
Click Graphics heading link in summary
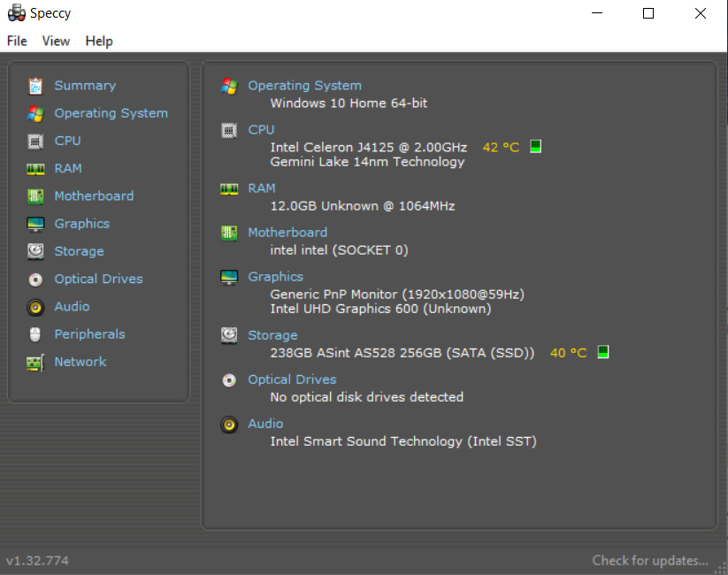click(275, 277)
